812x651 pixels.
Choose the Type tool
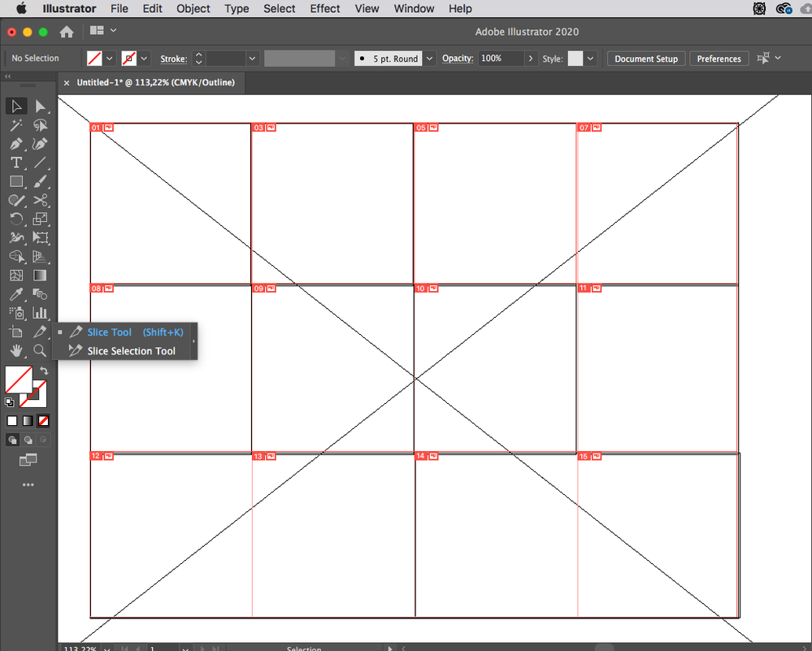click(16, 163)
